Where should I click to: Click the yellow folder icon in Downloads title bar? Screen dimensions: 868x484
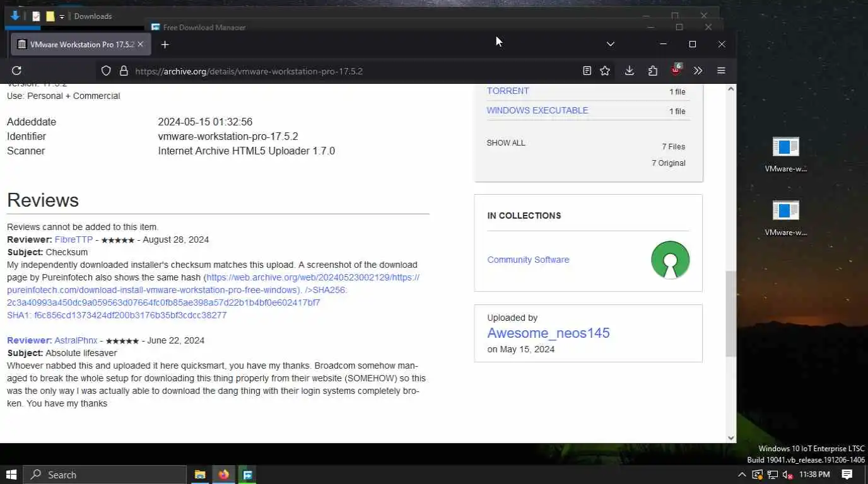coord(50,16)
